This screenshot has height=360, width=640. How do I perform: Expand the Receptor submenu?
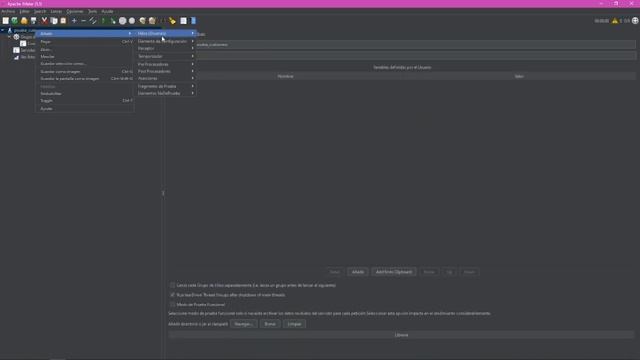point(166,49)
